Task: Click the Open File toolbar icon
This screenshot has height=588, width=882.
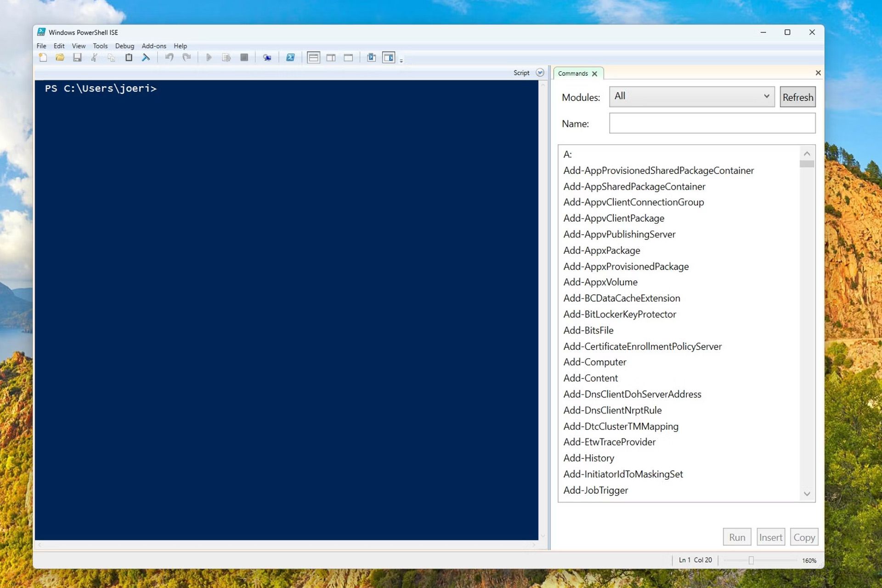Action: point(60,58)
